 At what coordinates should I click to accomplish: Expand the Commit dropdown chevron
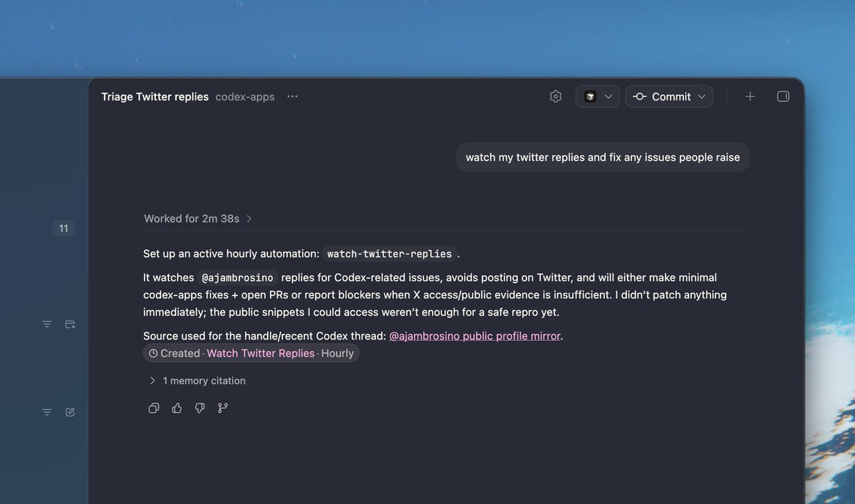click(x=702, y=97)
